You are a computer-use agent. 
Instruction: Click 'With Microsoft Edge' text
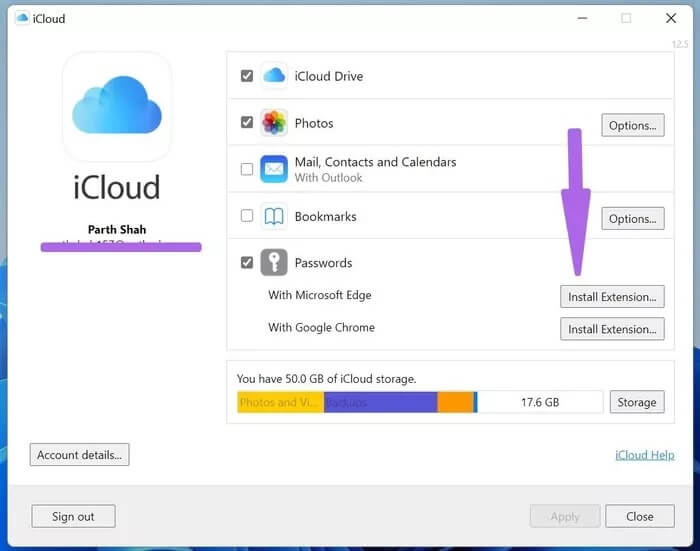click(x=320, y=295)
